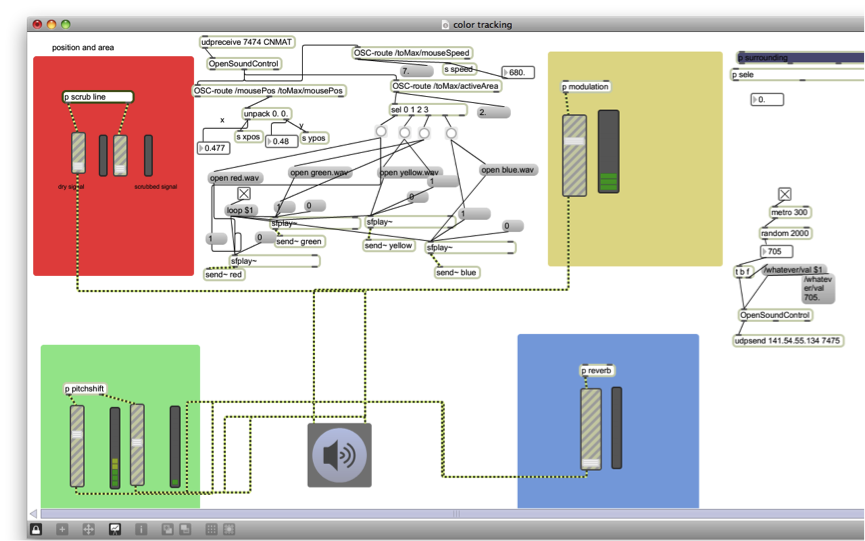Click the number box showing 680.
Viewport: 865px width, 541px height.
point(520,73)
